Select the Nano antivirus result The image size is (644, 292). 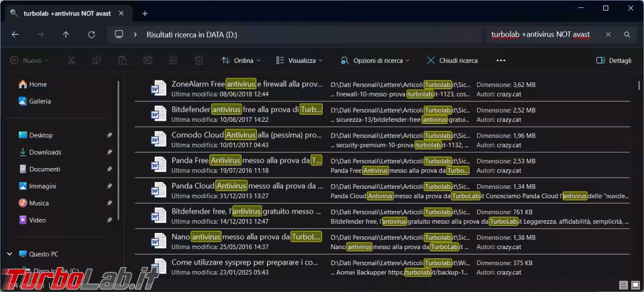point(382,241)
